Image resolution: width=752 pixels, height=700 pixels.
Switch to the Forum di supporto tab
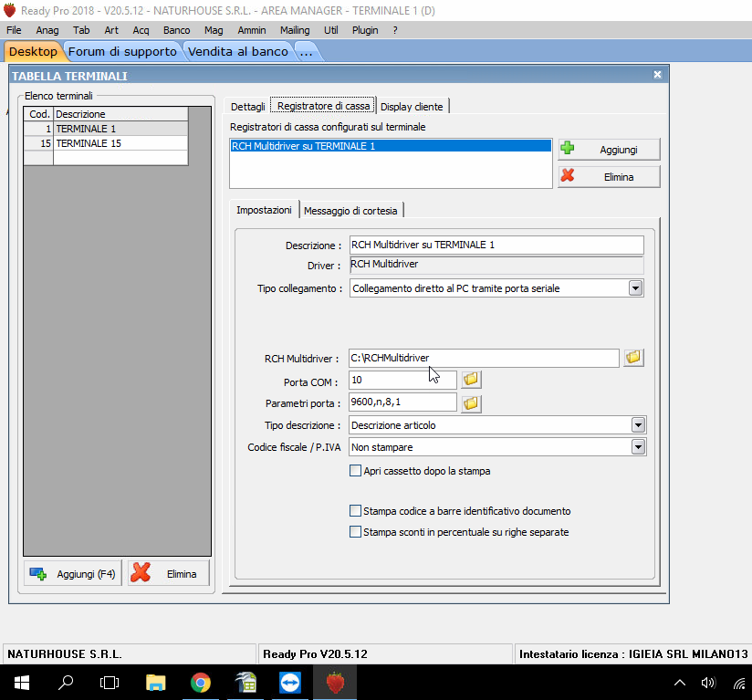[x=122, y=51]
